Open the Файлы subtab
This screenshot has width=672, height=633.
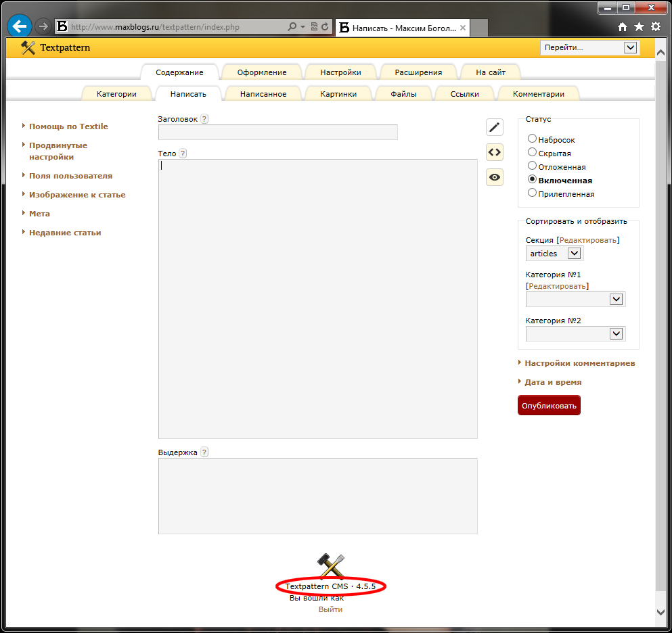tap(403, 94)
